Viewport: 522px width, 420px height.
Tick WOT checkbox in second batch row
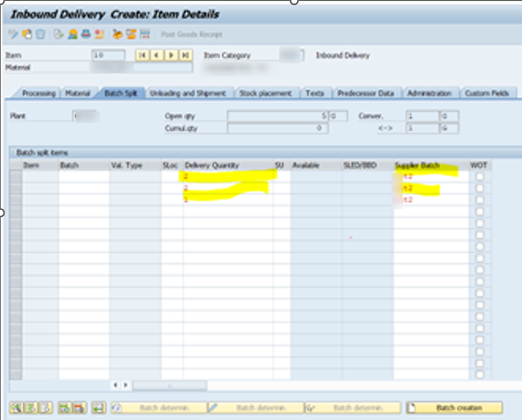pyautogui.click(x=480, y=188)
